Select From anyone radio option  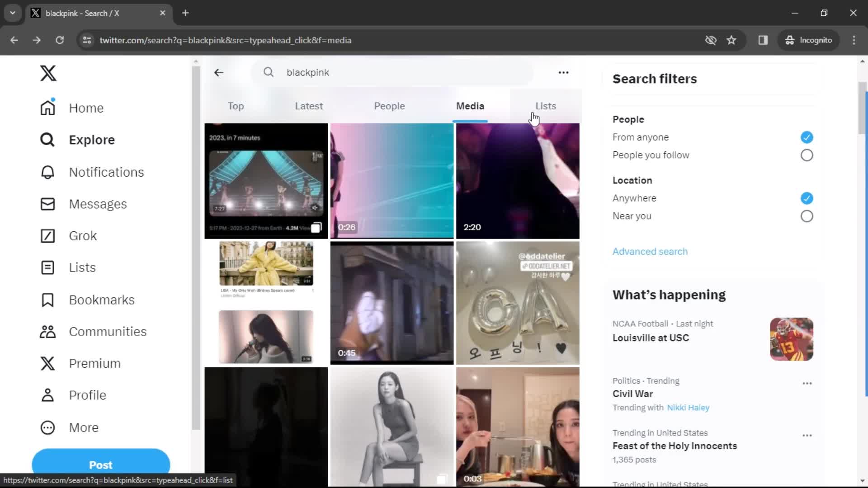pos(807,137)
